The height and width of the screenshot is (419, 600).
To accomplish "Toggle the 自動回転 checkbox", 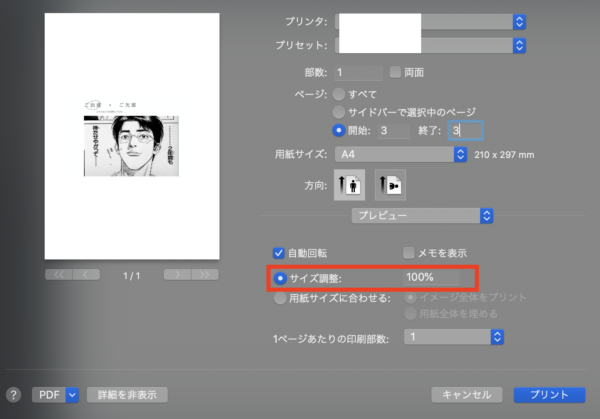I will [x=279, y=253].
